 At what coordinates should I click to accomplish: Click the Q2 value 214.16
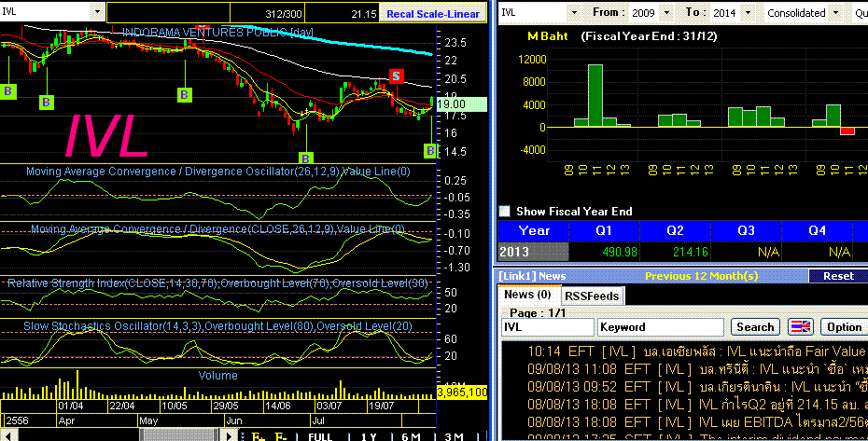(x=691, y=252)
